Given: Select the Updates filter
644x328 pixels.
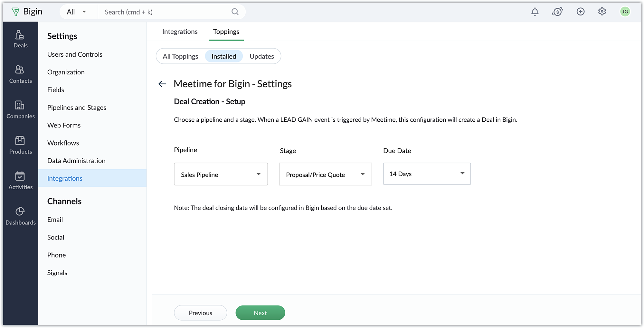Looking at the screenshot, I should click(262, 56).
